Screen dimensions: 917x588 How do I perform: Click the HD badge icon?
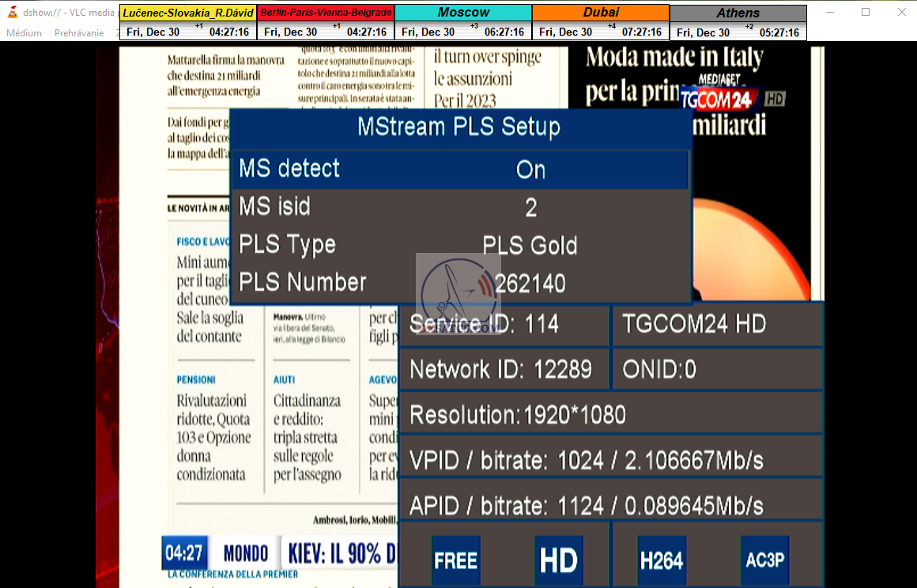click(x=558, y=560)
